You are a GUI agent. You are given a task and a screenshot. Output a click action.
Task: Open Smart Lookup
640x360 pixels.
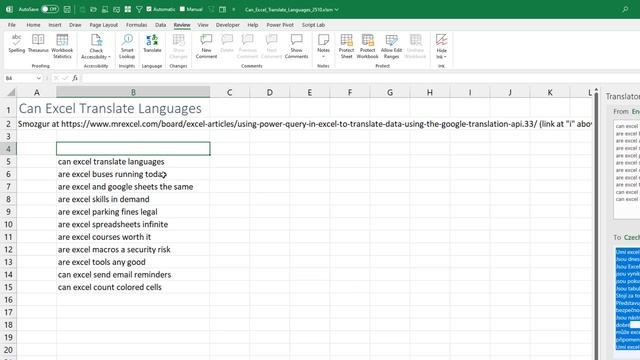[x=127, y=46]
